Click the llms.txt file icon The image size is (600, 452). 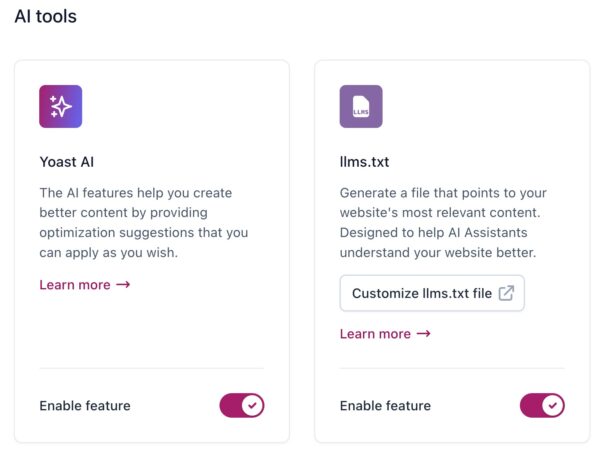point(361,107)
